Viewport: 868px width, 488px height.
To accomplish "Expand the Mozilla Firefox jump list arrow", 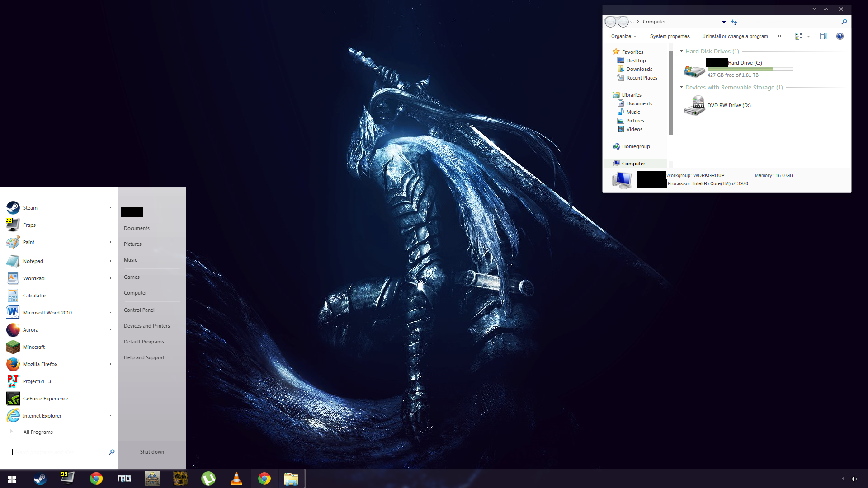I will pyautogui.click(x=110, y=364).
